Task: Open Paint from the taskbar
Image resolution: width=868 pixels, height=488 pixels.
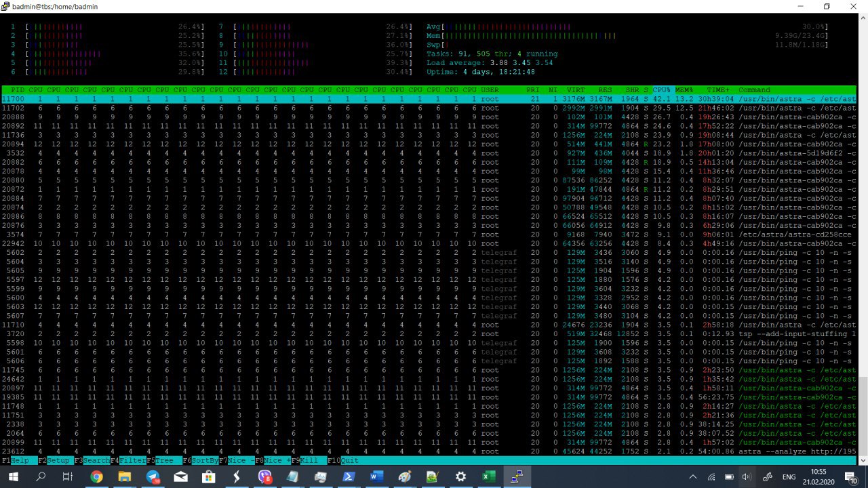Action: pos(405,476)
